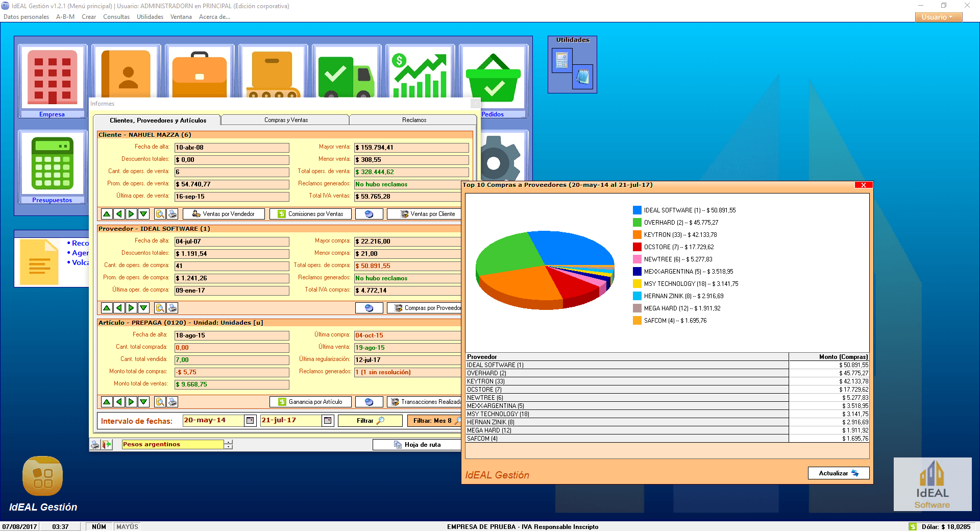Search providers with magnifier icon
This screenshot has height=531, width=980.
(x=160, y=308)
